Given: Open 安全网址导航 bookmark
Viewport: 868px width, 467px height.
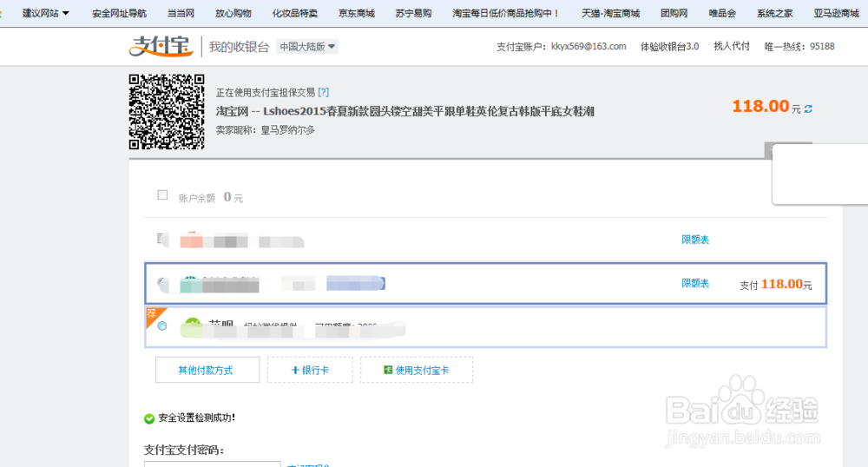Looking at the screenshot, I should coord(119,13).
